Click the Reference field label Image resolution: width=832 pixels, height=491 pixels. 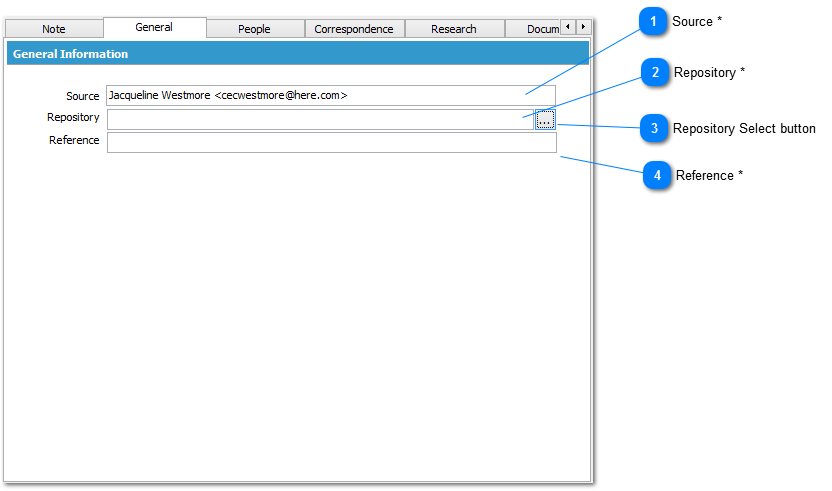coord(74,141)
